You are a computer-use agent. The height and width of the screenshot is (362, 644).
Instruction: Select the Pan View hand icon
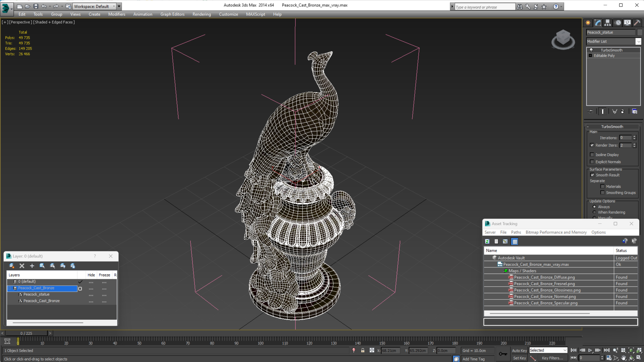[623, 358]
